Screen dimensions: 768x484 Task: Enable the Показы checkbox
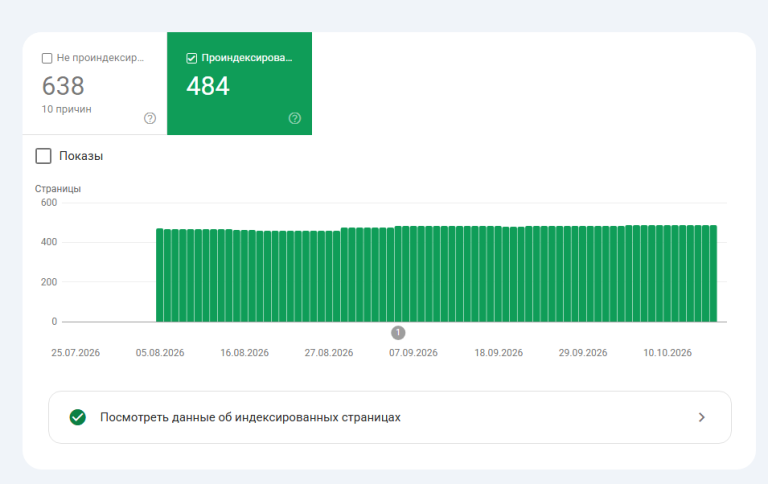tap(44, 156)
